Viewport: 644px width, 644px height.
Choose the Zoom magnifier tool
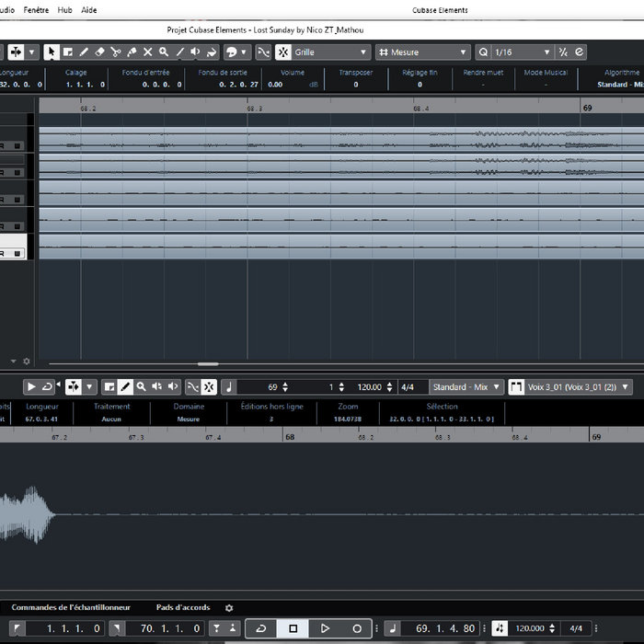(x=164, y=52)
